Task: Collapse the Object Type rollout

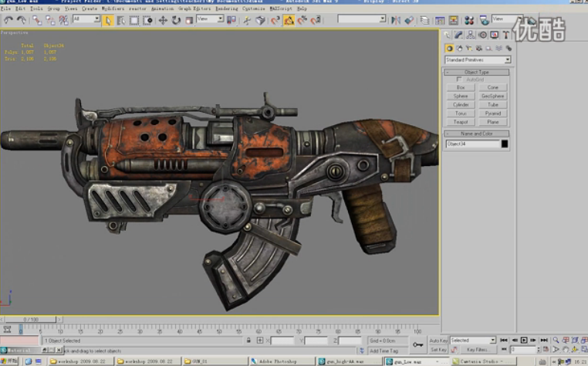Action: coord(477,72)
